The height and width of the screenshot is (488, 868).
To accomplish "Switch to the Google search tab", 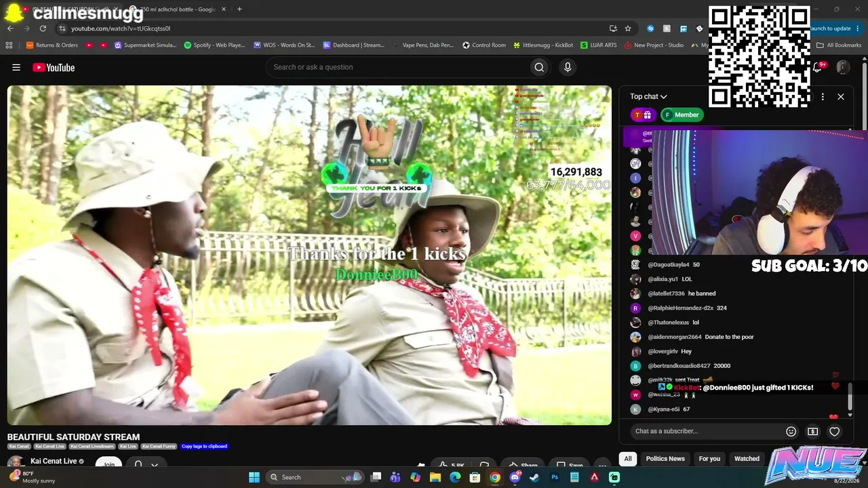I will click(x=178, y=9).
